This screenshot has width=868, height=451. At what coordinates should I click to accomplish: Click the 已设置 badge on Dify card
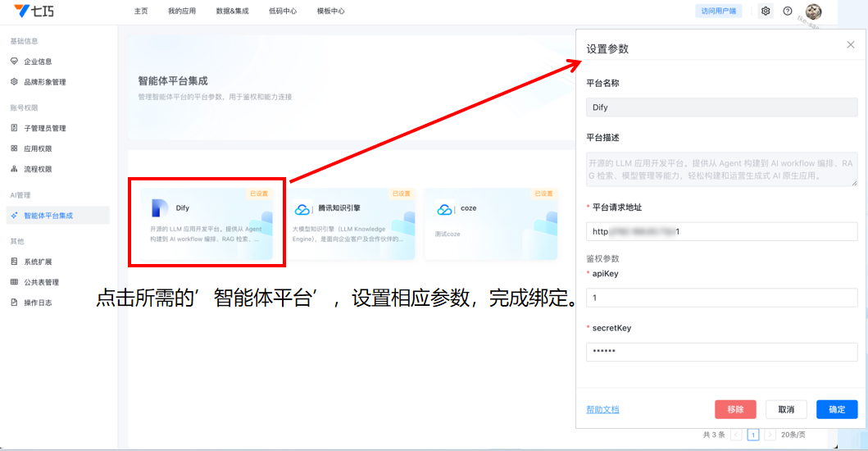click(x=258, y=194)
